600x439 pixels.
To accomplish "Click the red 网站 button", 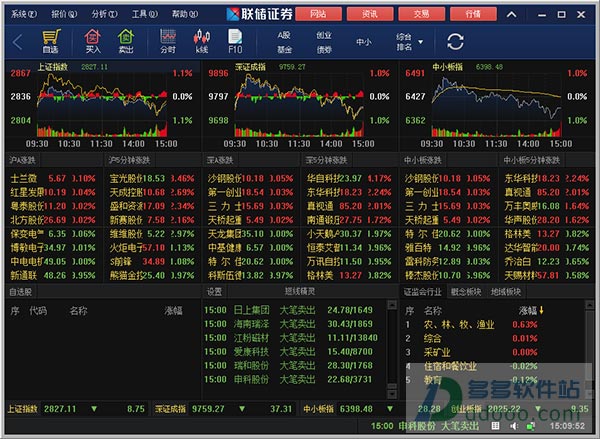I will pos(318,14).
